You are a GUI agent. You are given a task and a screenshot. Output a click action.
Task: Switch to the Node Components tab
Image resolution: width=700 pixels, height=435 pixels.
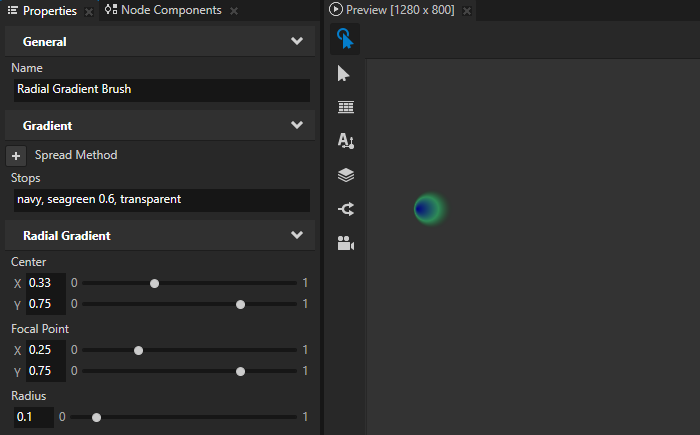coord(171,10)
